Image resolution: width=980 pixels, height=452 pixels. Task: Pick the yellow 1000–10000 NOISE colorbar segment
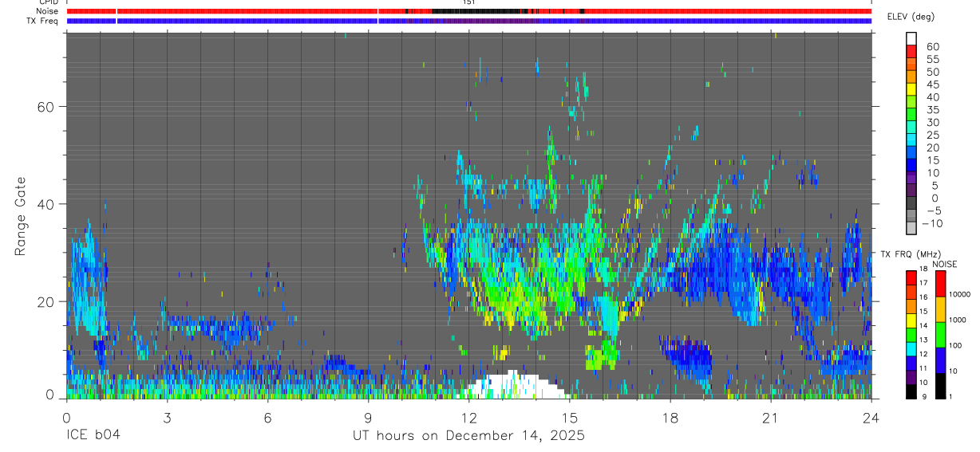point(940,309)
